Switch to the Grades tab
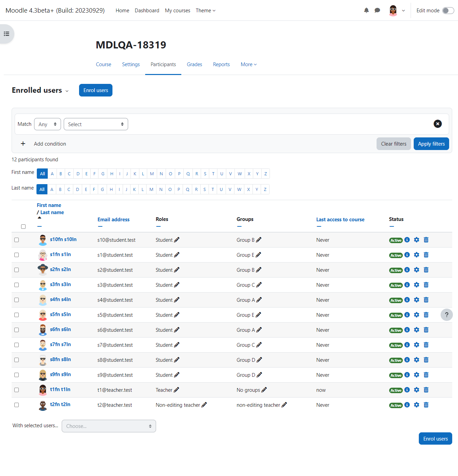 194,64
